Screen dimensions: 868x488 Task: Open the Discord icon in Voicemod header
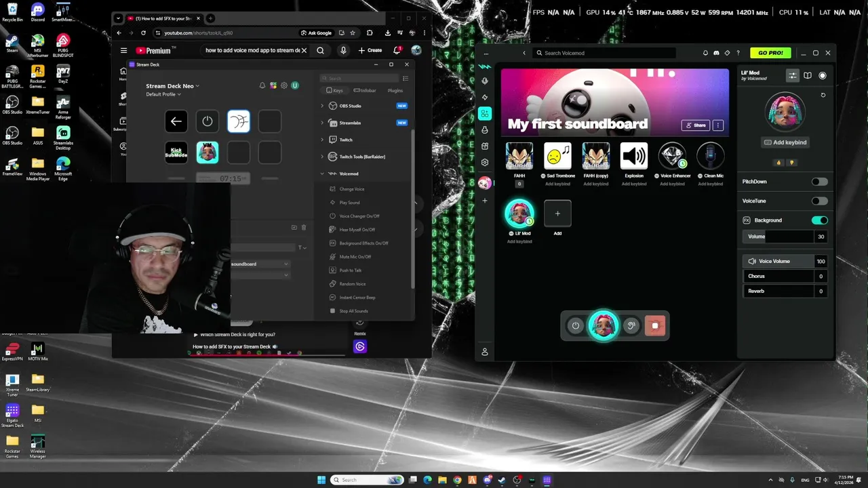[716, 53]
